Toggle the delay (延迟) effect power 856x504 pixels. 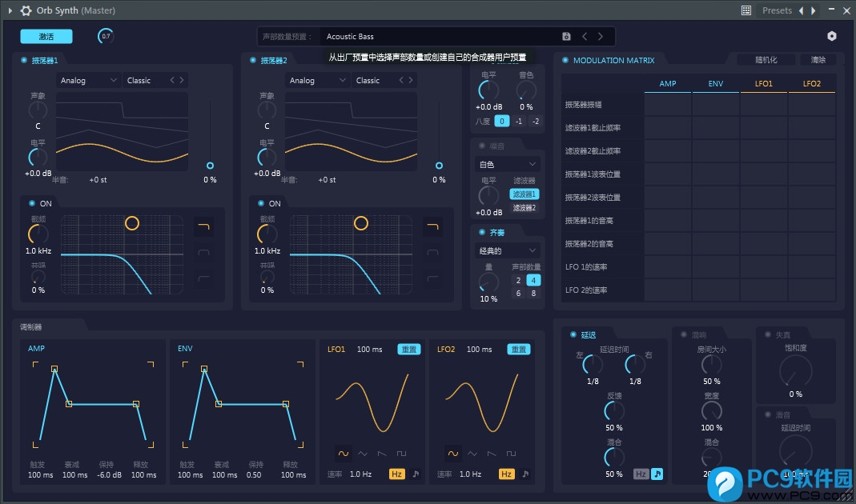pos(573,334)
